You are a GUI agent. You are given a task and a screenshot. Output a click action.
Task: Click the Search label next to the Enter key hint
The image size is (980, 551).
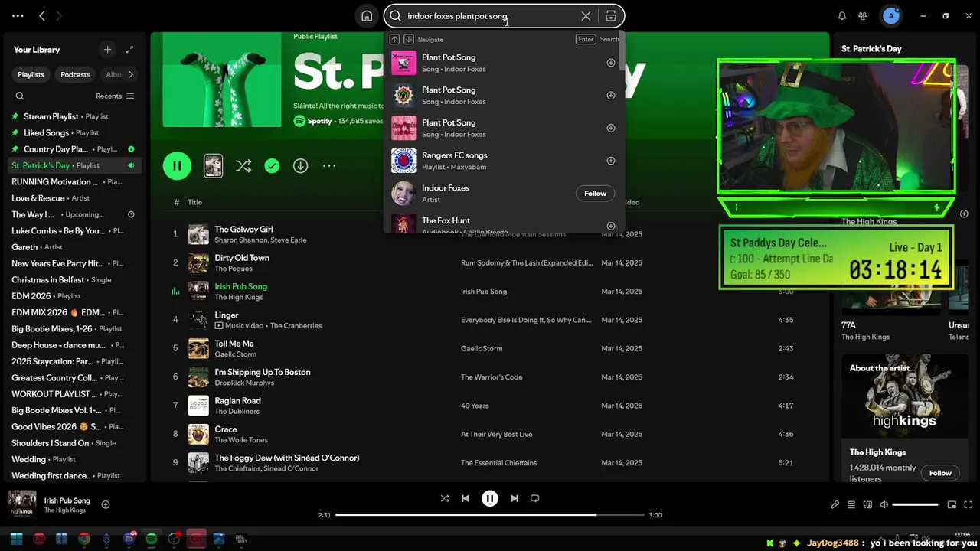tap(609, 39)
